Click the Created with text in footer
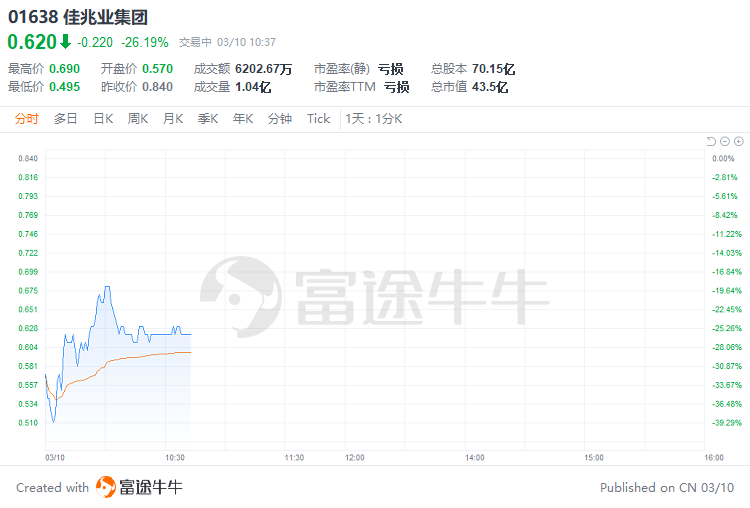This screenshot has width=750, height=508. point(53,488)
